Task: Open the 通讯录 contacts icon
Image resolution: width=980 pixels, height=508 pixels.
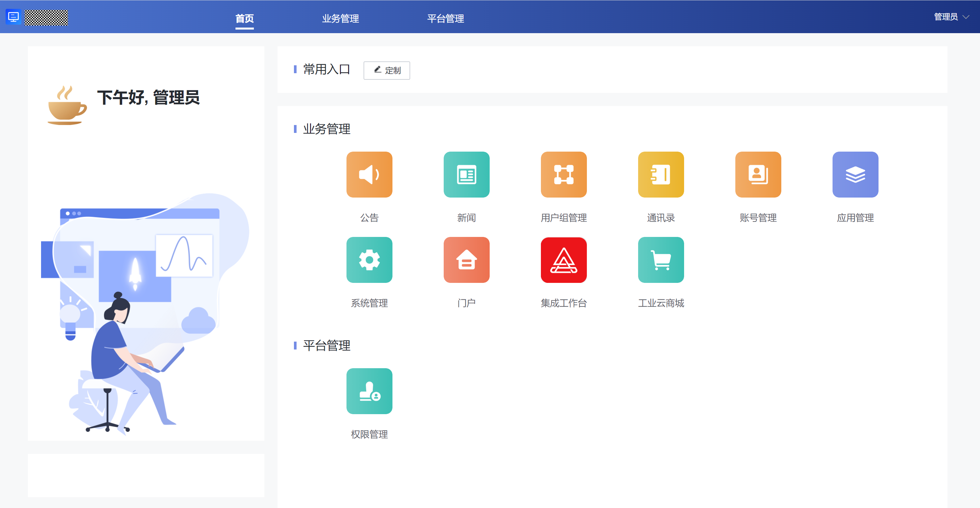Action: click(661, 175)
